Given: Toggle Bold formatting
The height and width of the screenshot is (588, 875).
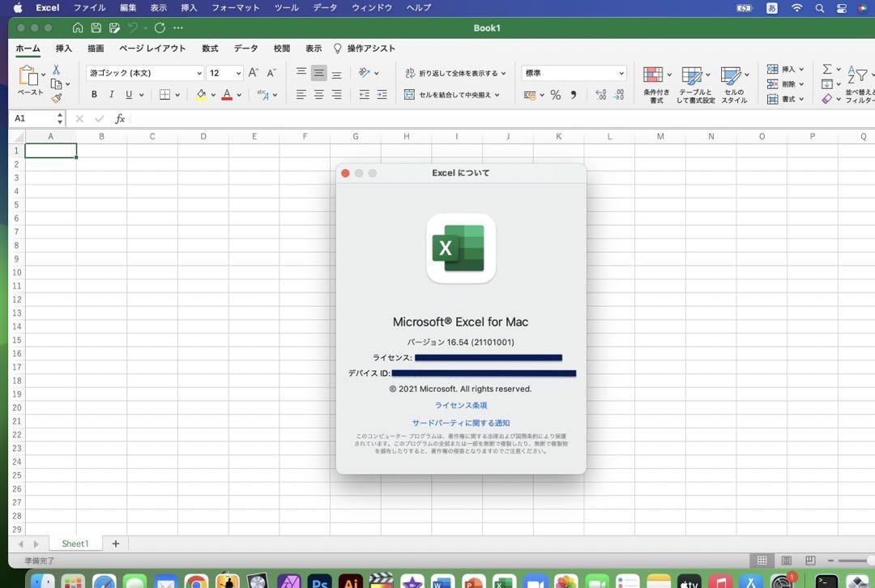Looking at the screenshot, I should click(94, 94).
